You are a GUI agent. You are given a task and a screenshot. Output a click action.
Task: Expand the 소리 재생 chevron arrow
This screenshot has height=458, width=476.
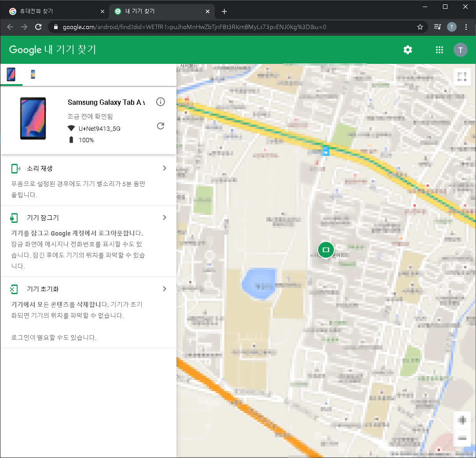[165, 168]
